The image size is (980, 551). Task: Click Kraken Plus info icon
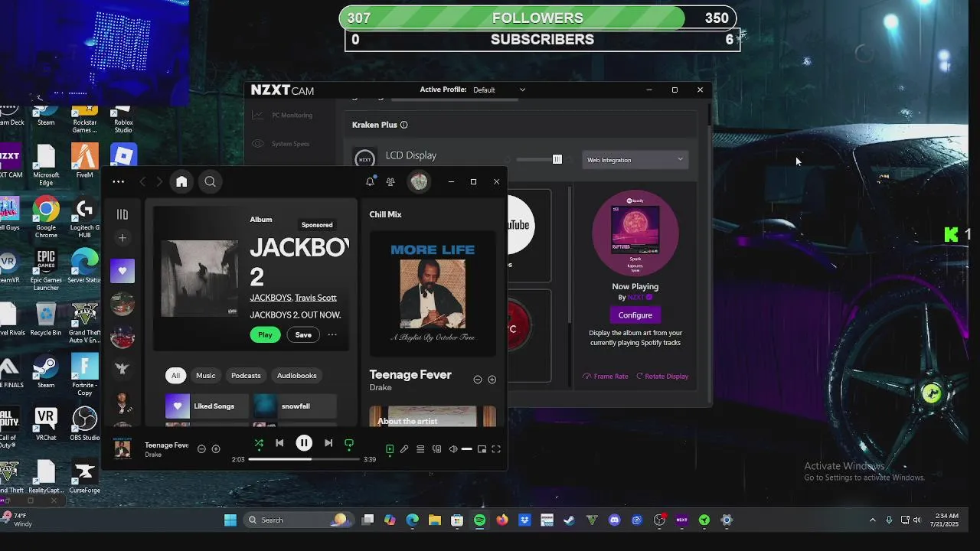pyautogui.click(x=404, y=125)
